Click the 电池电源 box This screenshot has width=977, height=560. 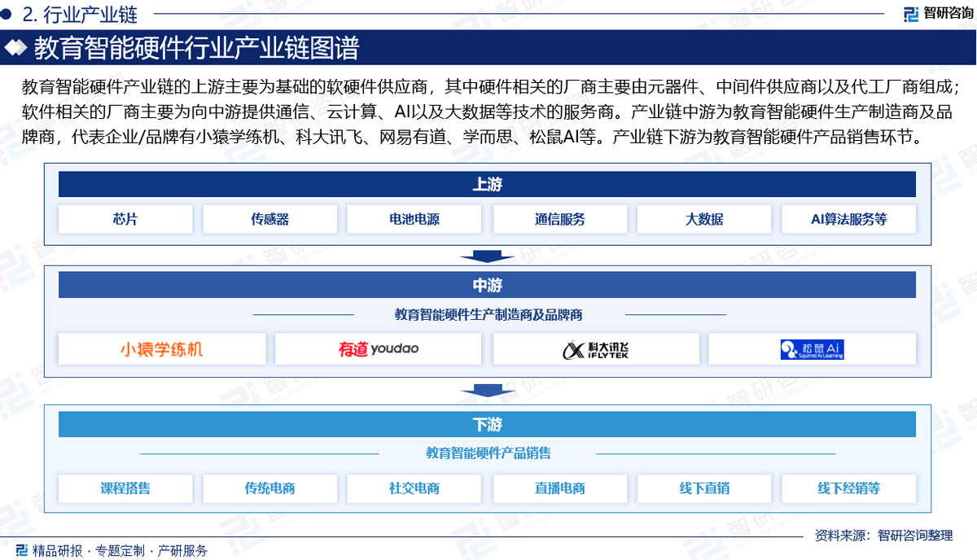pos(414,219)
